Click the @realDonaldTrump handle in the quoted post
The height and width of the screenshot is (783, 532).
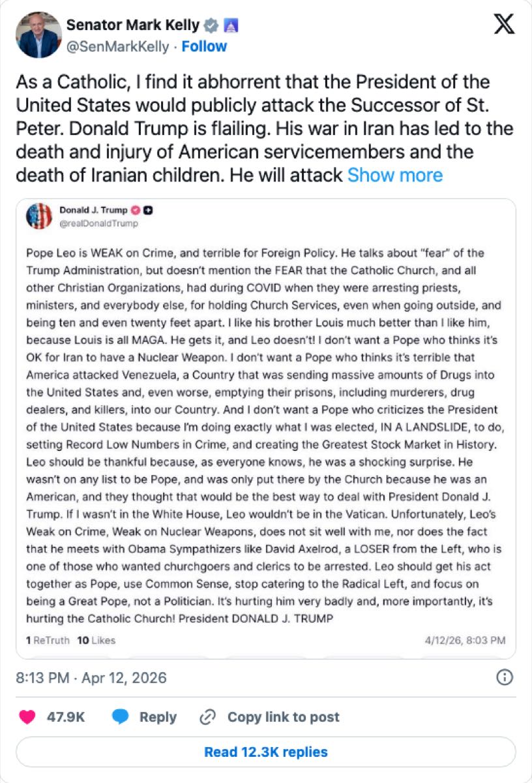[98, 223]
